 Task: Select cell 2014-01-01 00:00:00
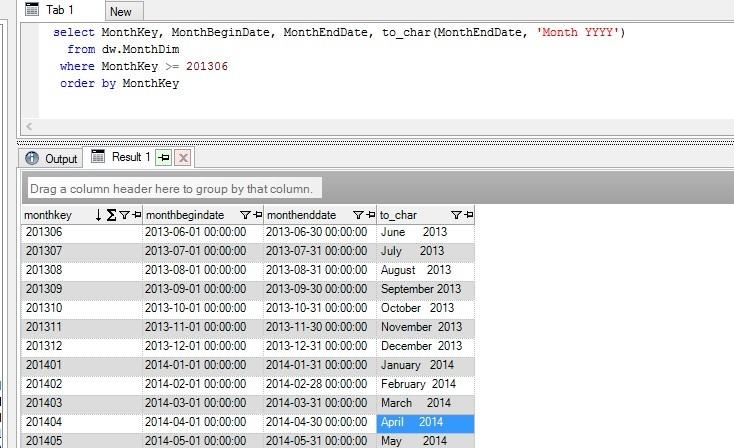(x=203, y=365)
